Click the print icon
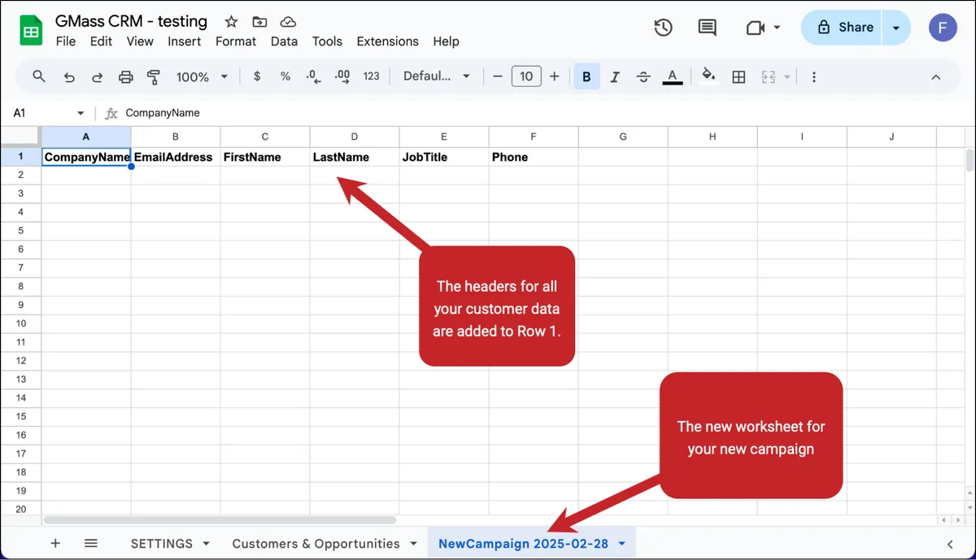This screenshot has width=976, height=560. 125,77
